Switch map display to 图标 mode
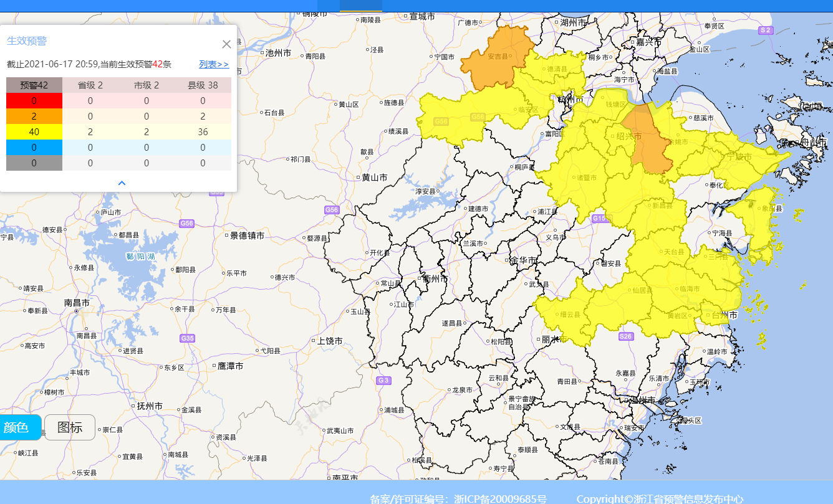The height and width of the screenshot is (504, 833). pos(70,427)
